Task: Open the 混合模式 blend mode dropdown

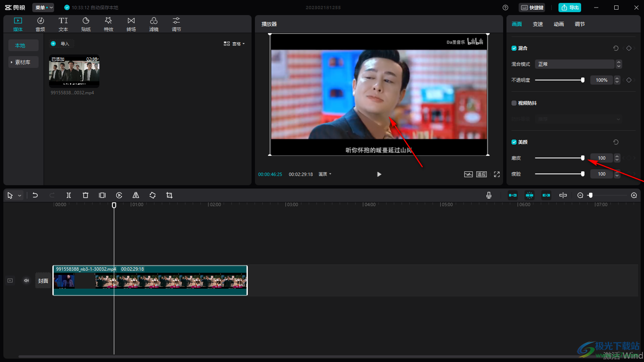Action: [578, 64]
